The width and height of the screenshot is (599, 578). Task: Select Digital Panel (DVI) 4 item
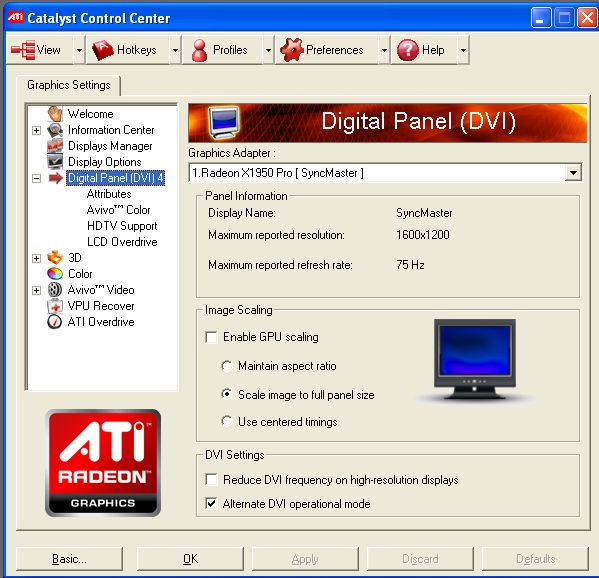pos(115,178)
